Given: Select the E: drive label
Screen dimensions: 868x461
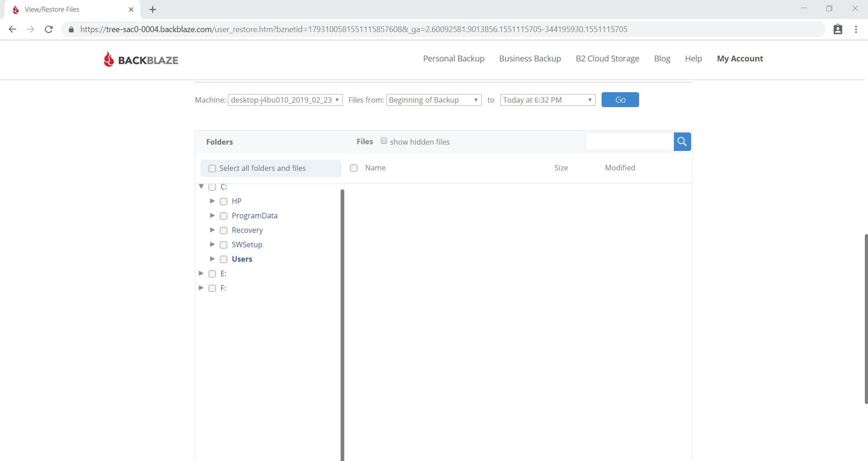Looking at the screenshot, I should tap(223, 273).
